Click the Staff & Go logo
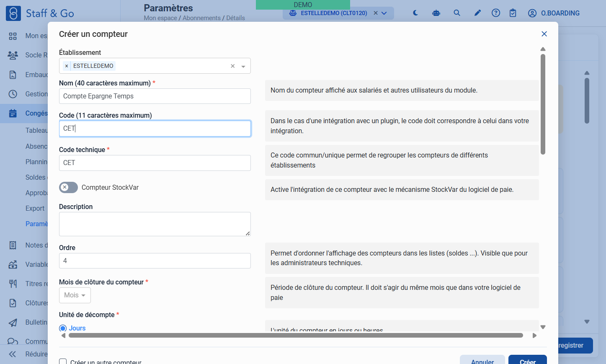 point(40,13)
